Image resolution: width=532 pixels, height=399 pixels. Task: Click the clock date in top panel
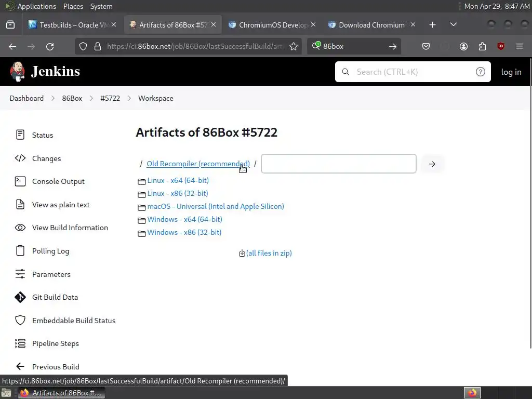(x=497, y=6)
